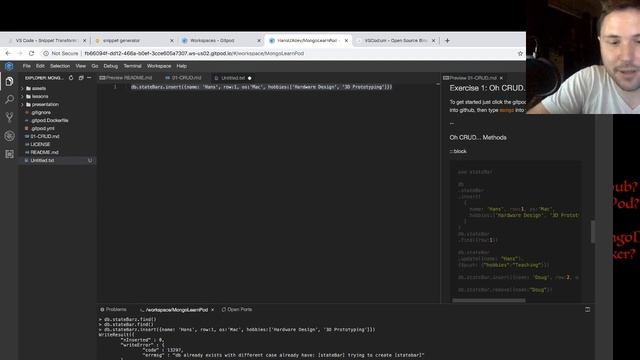
Task: Switch to the VSCodium browser tab
Action: click(396, 40)
